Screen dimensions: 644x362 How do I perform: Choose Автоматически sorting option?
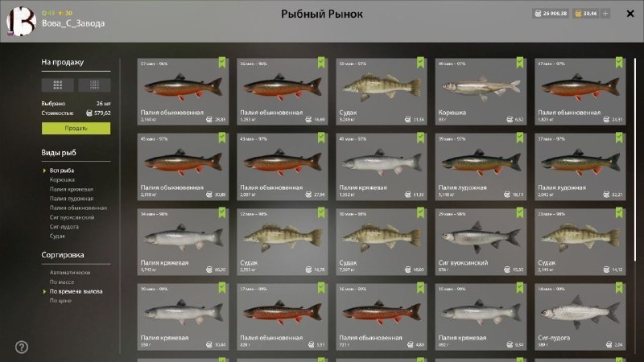[70, 272]
